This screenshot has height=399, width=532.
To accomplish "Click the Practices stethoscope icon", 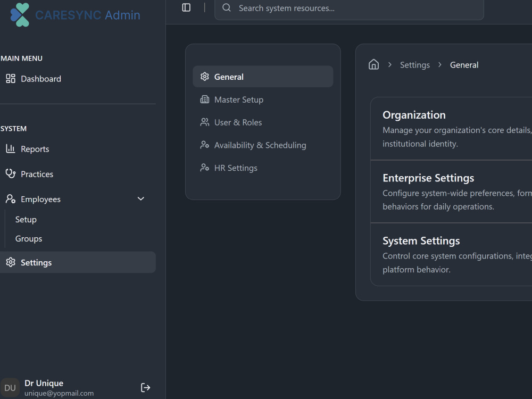I will point(11,174).
